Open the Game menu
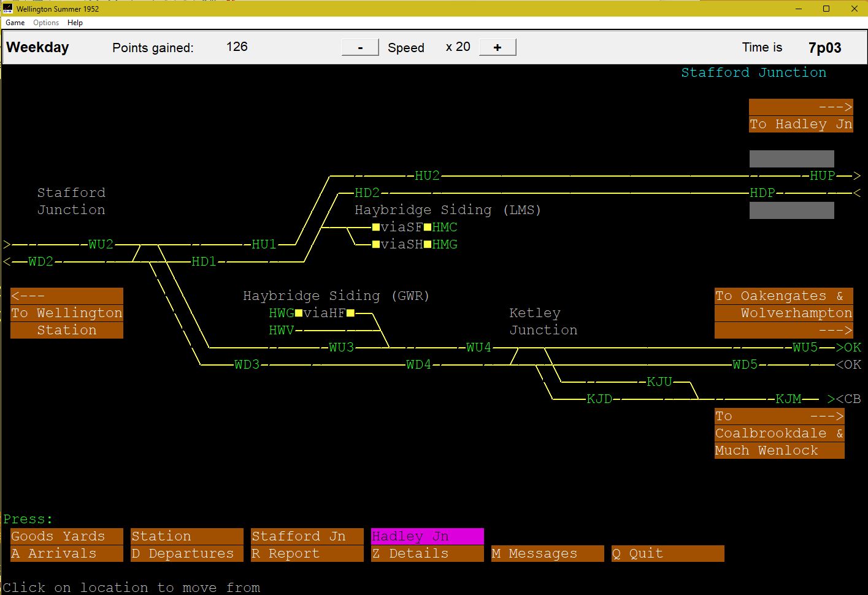This screenshot has width=868, height=595. coord(15,23)
